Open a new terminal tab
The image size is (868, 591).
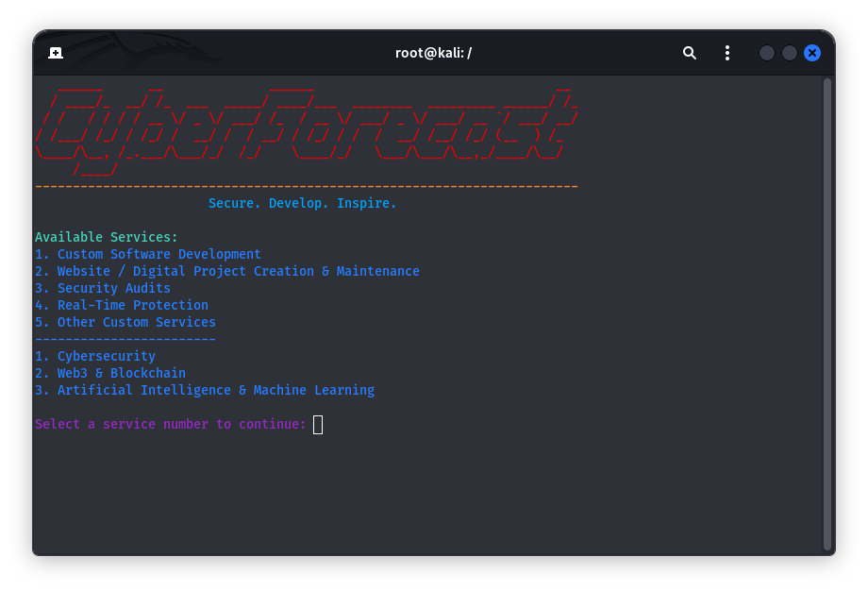point(56,53)
